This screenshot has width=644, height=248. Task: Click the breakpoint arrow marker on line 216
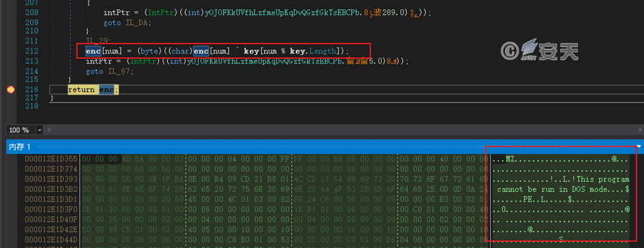click(11, 90)
